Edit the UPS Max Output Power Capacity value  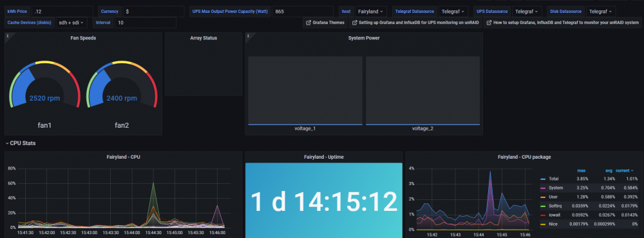tap(303, 12)
